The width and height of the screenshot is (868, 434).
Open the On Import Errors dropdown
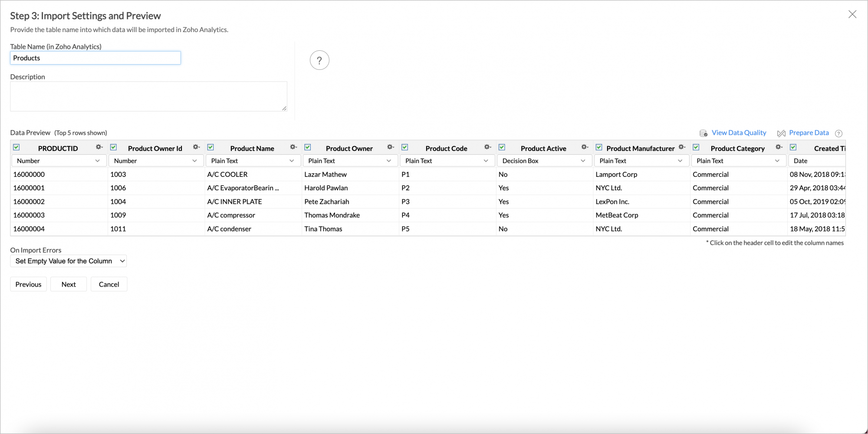(68, 261)
